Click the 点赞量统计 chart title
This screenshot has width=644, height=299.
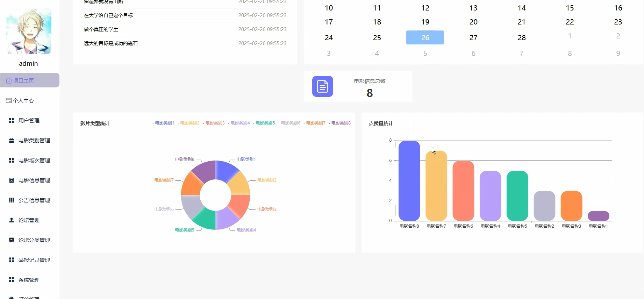click(381, 123)
